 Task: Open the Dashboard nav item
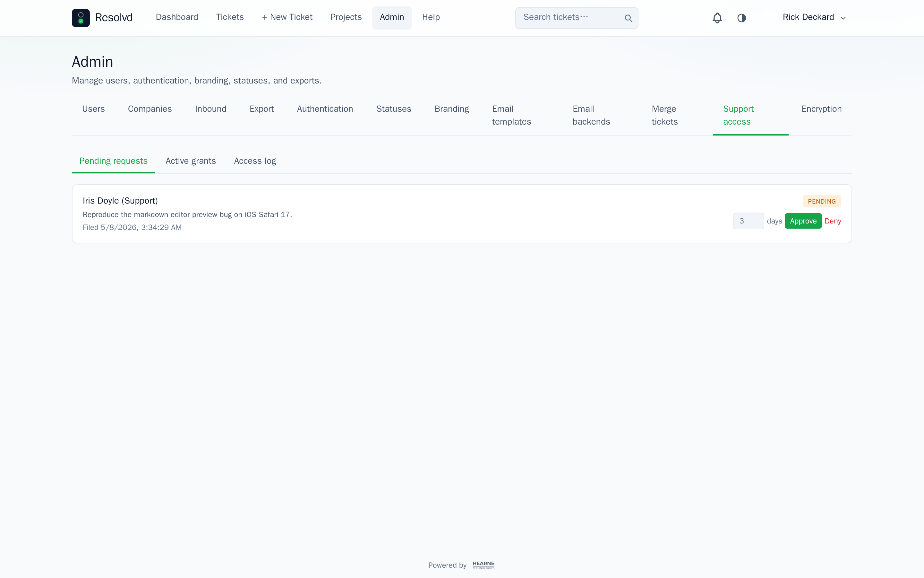point(177,17)
